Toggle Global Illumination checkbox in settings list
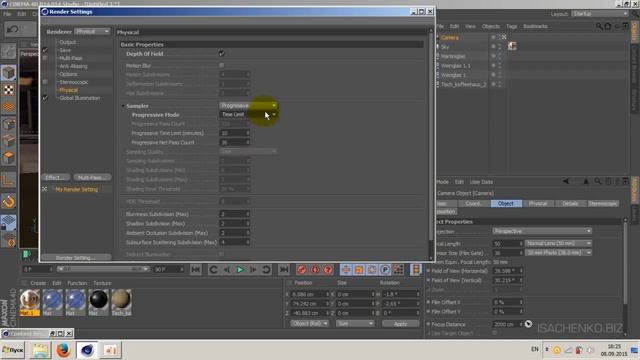 pyautogui.click(x=45, y=98)
